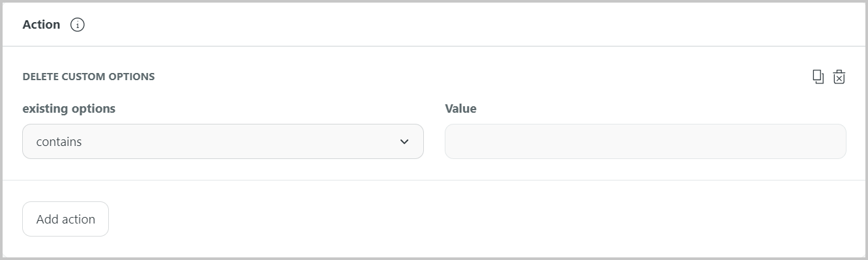This screenshot has height=260, width=868.
Task: Click the DELETE CUSTOM OPTIONS title
Action: click(89, 77)
